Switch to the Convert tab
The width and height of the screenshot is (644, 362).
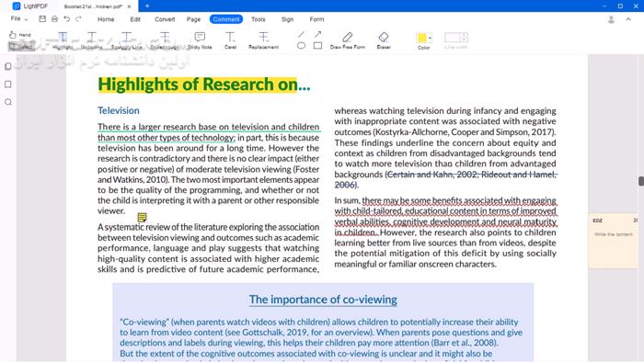[165, 19]
